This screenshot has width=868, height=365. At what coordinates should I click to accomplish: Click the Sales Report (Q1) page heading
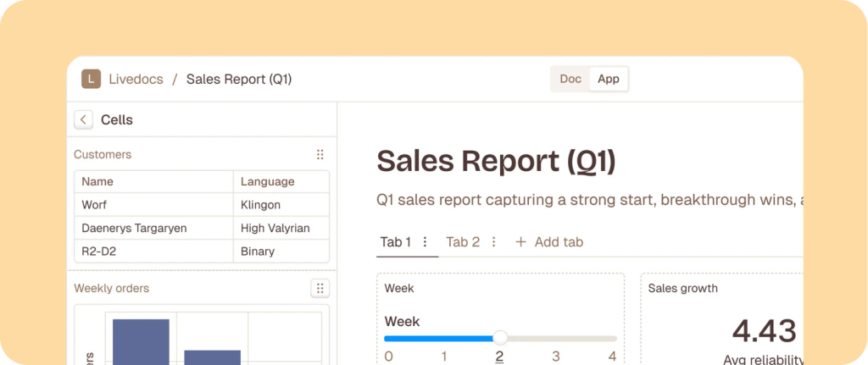(496, 161)
